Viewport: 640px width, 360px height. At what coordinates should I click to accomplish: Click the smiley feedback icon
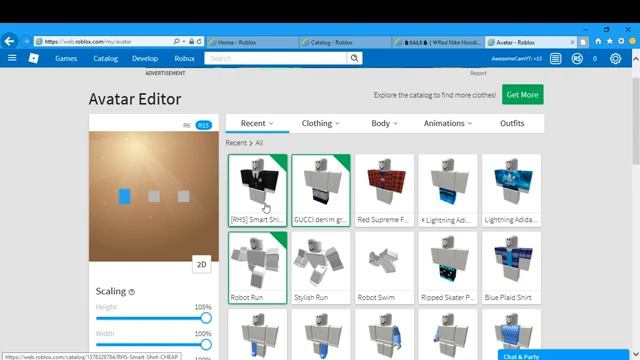(x=633, y=41)
